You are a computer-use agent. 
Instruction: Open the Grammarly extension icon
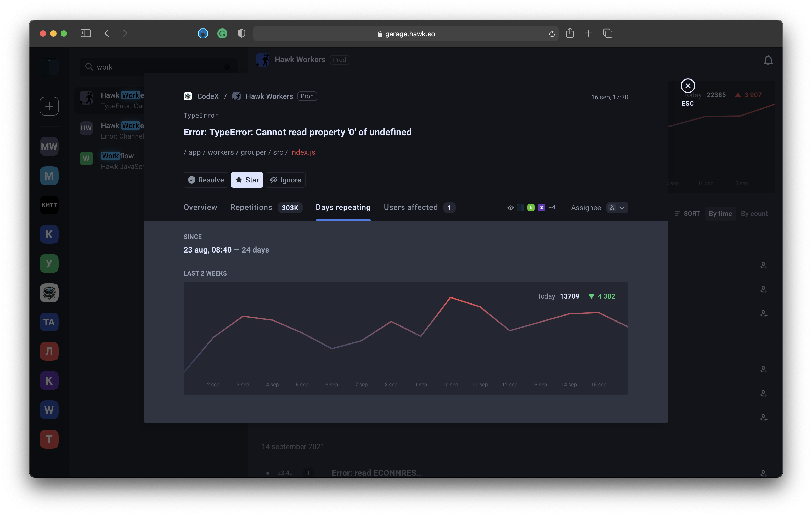[222, 33]
